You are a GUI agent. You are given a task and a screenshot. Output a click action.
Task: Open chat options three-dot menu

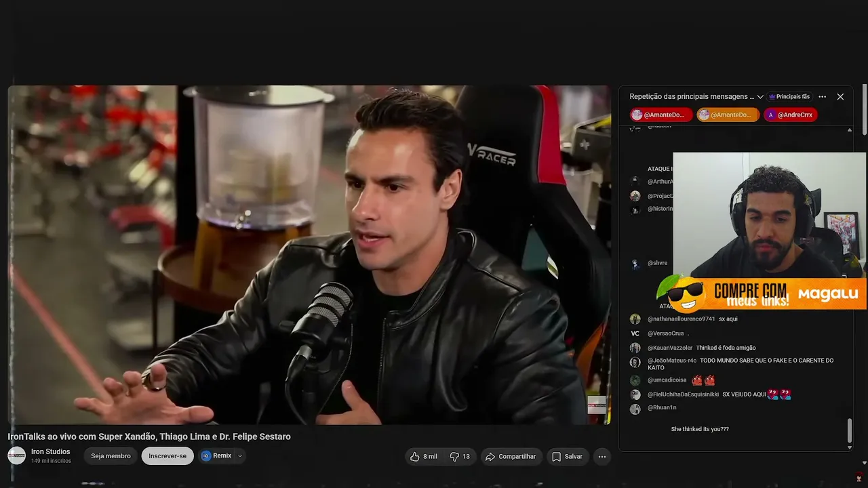822,97
